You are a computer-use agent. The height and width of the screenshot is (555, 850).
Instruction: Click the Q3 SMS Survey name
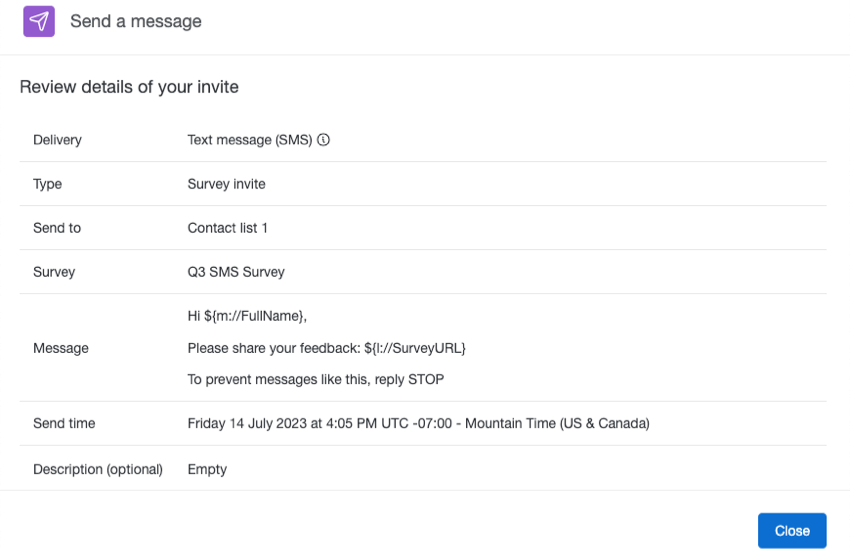tap(236, 272)
